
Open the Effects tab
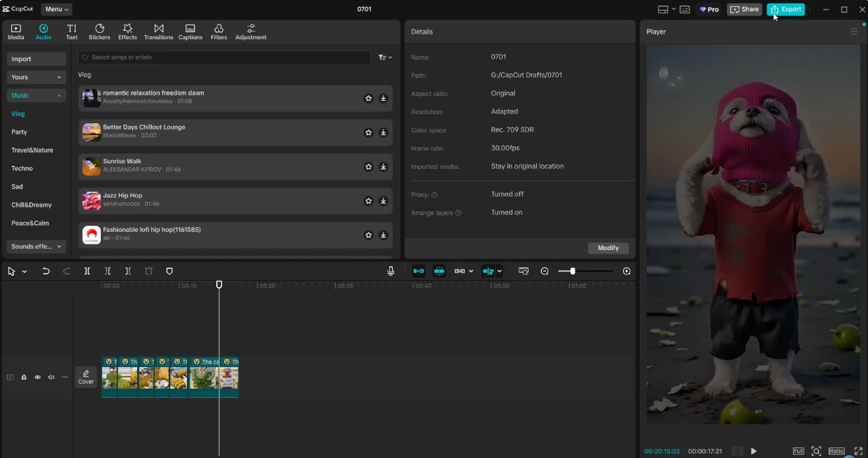127,32
